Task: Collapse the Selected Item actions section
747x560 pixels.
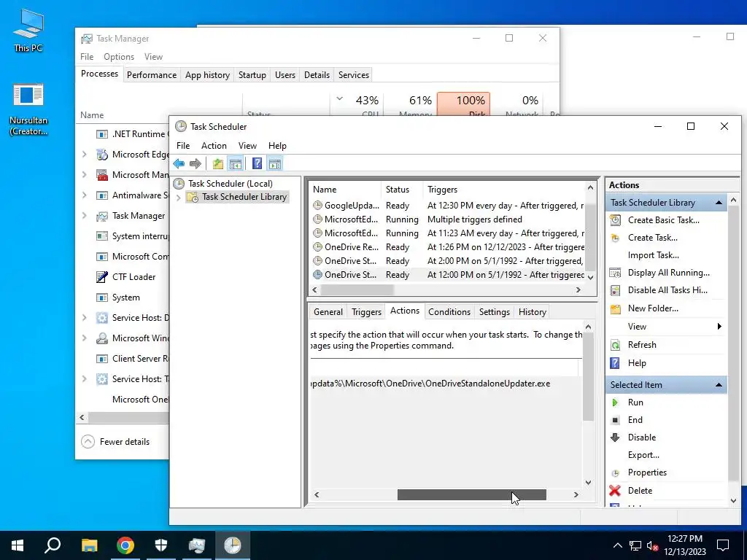Action: point(719,385)
